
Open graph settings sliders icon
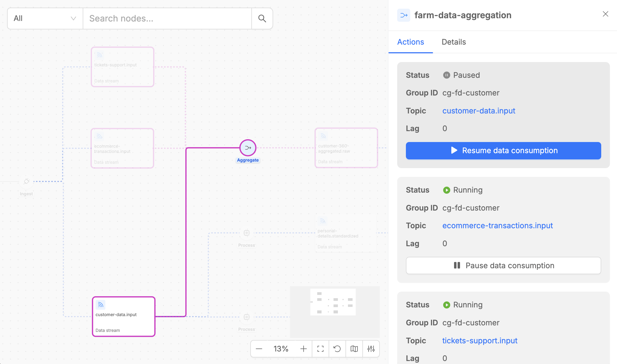click(x=371, y=349)
